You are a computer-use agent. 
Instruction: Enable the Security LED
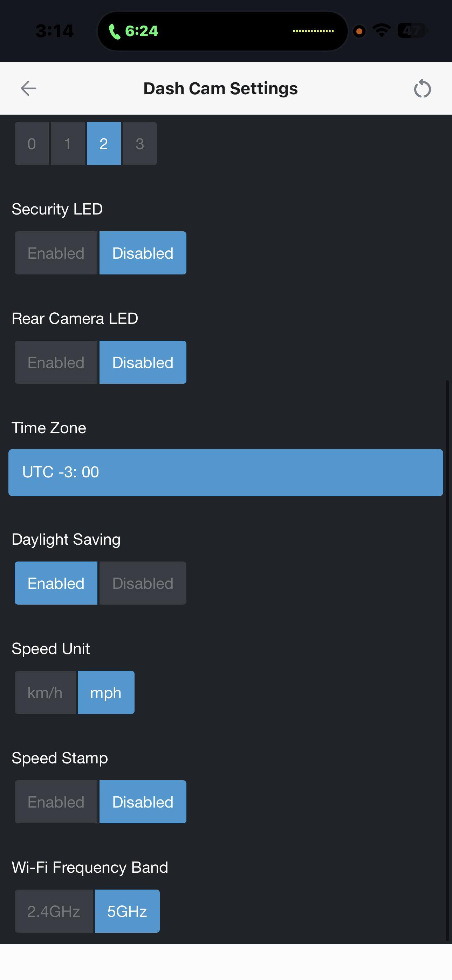pyautogui.click(x=56, y=253)
